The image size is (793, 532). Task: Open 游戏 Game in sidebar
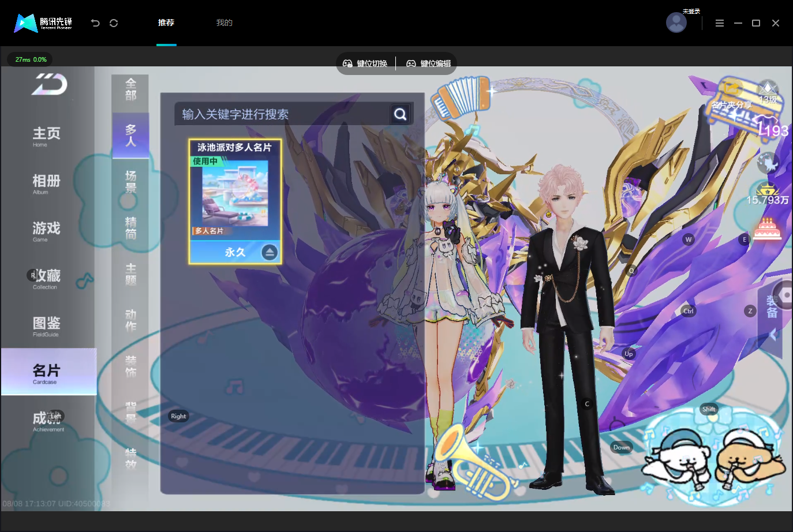pyautogui.click(x=46, y=231)
